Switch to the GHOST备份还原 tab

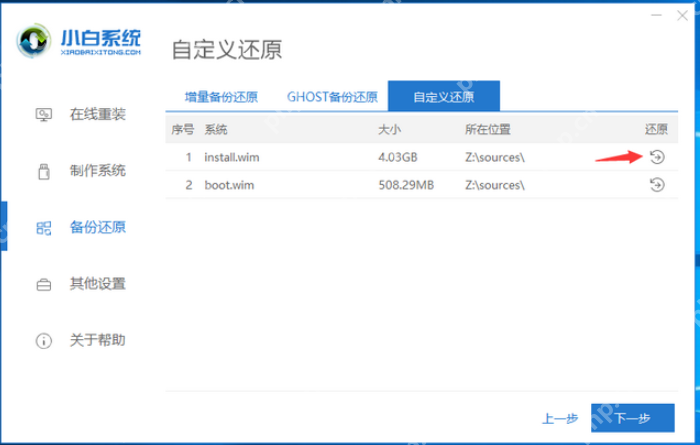click(332, 97)
